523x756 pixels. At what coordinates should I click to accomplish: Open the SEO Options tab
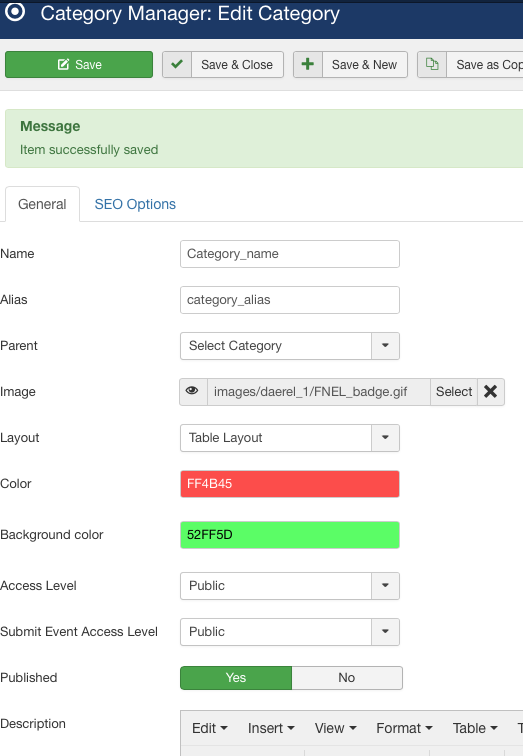(135, 204)
